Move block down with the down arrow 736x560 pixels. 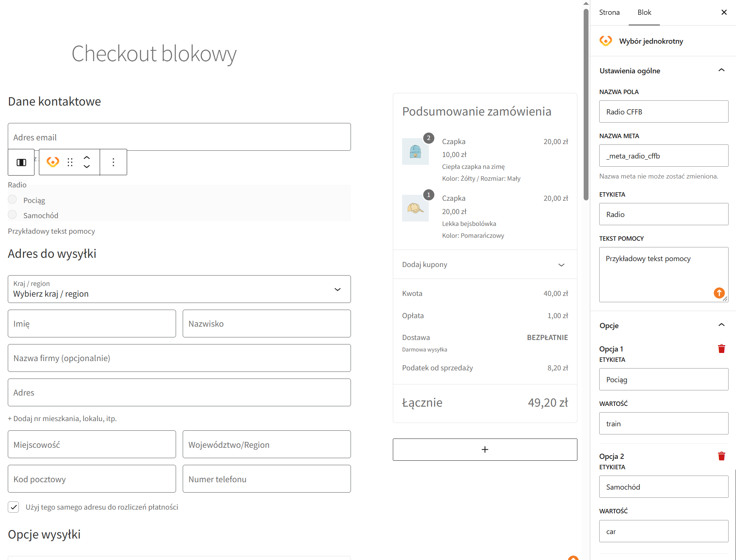87,167
